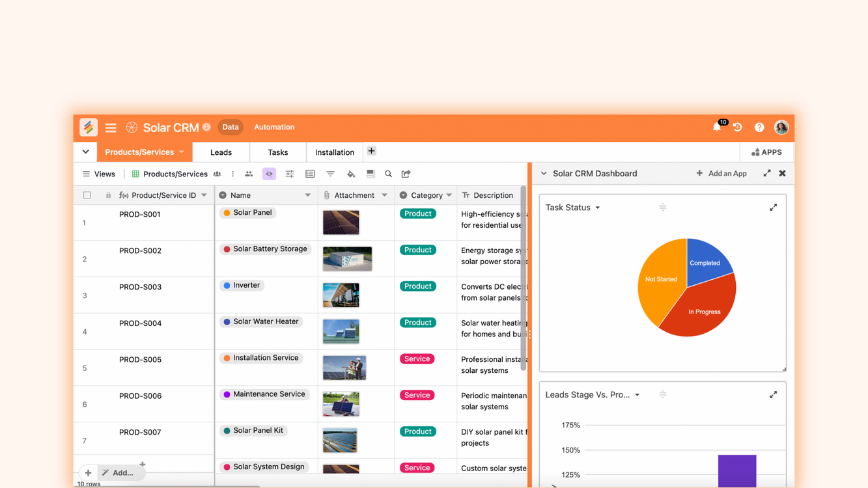Open the Inverter attachment thumbnail

[341, 295]
